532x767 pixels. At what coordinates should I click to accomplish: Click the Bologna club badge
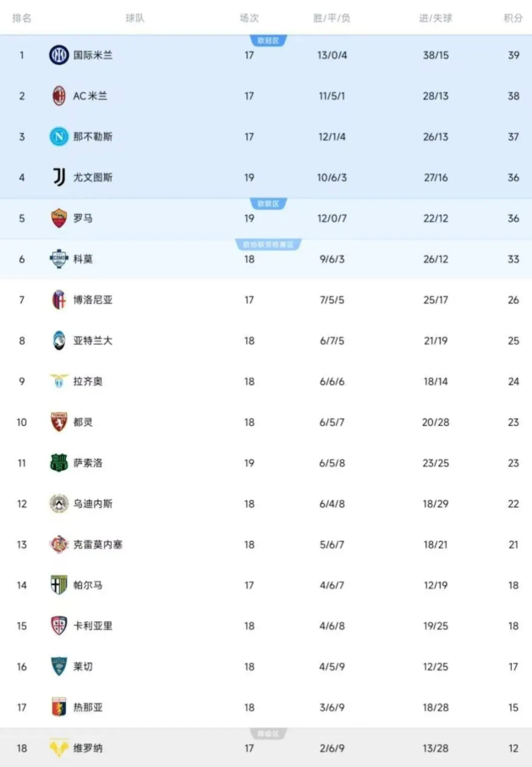pos(58,300)
